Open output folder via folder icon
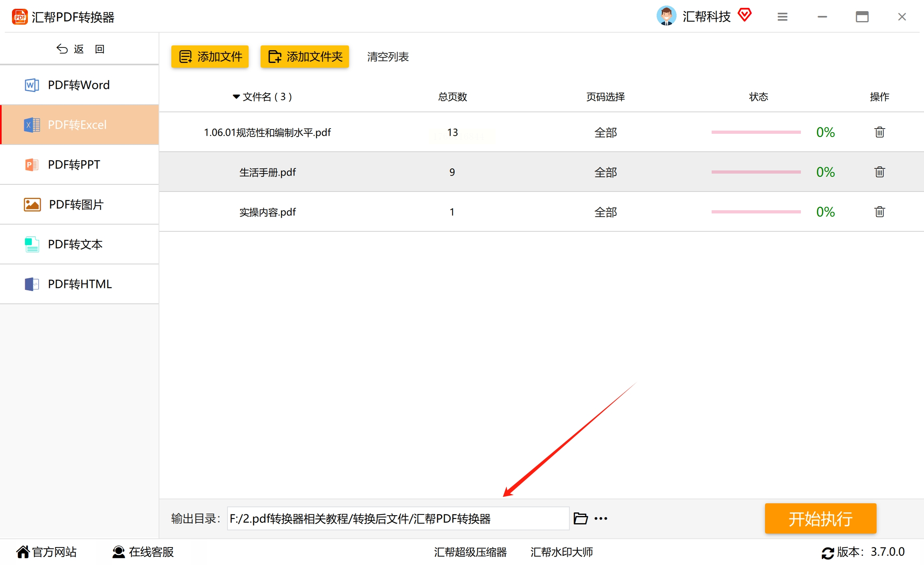 click(581, 518)
